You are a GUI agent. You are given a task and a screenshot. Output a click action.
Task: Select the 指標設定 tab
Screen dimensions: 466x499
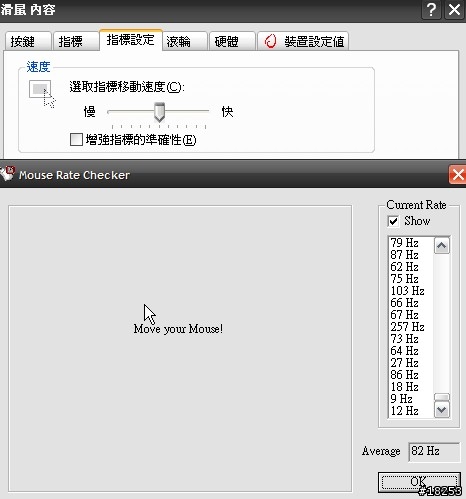[131, 40]
